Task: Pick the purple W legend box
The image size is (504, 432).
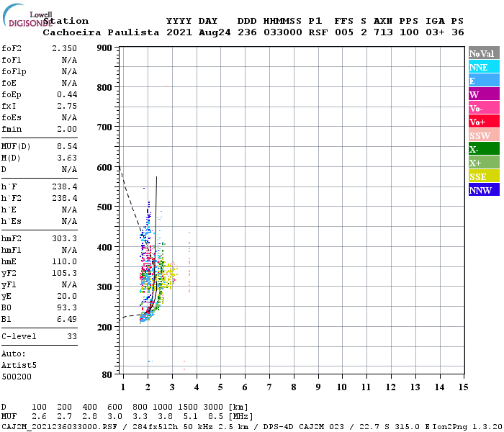Action: click(x=483, y=94)
